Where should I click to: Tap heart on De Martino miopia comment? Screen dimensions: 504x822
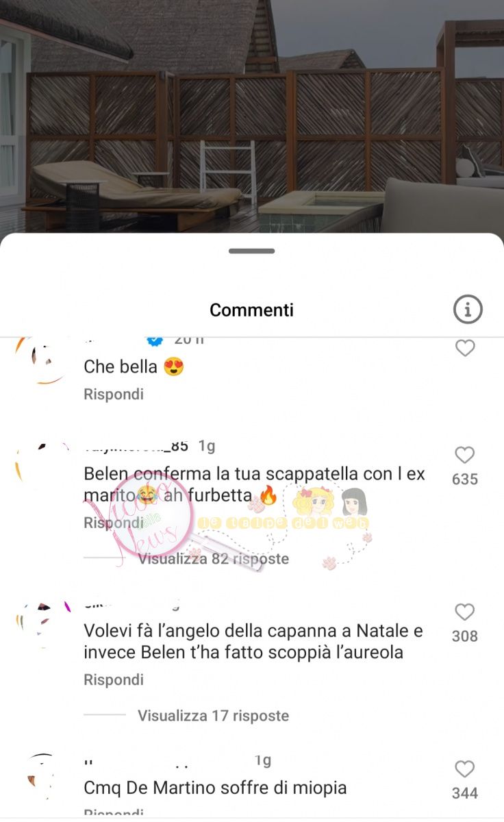coord(465,769)
